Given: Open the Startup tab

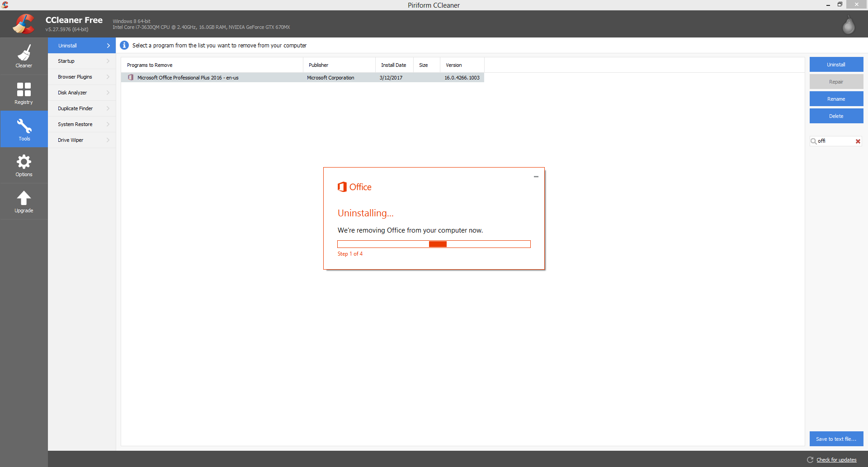Looking at the screenshot, I should (x=82, y=61).
